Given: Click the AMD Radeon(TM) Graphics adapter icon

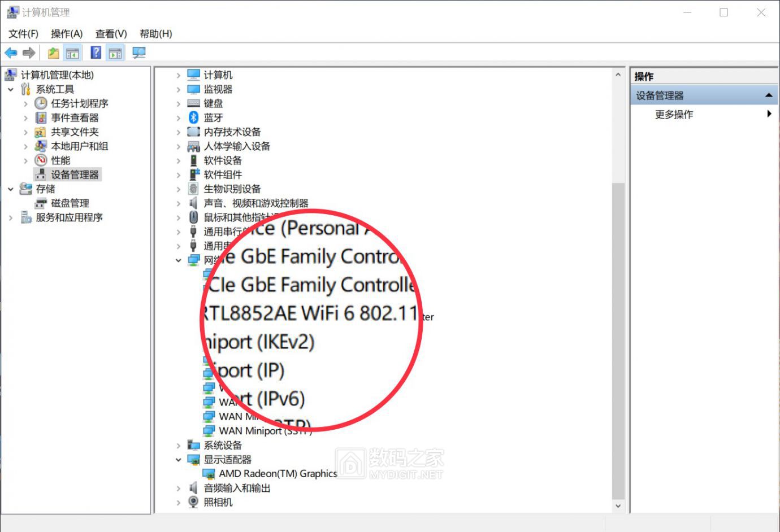Looking at the screenshot, I should [x=209, y=474].
